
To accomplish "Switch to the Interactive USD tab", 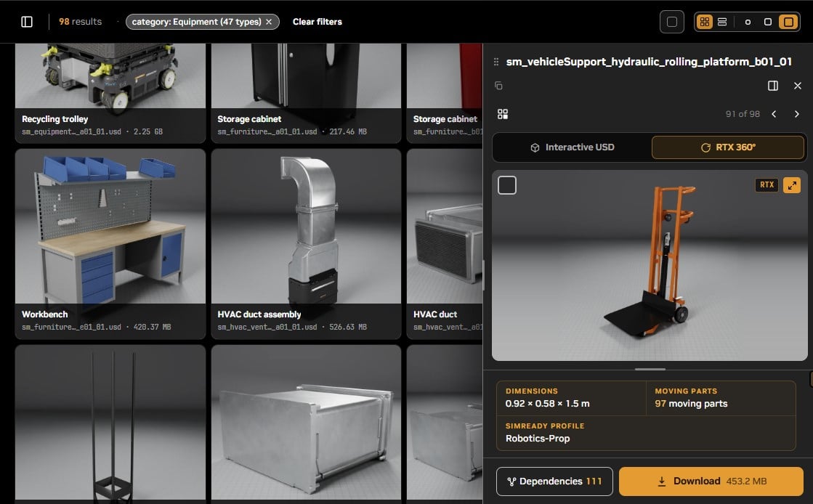I will 573,147.
